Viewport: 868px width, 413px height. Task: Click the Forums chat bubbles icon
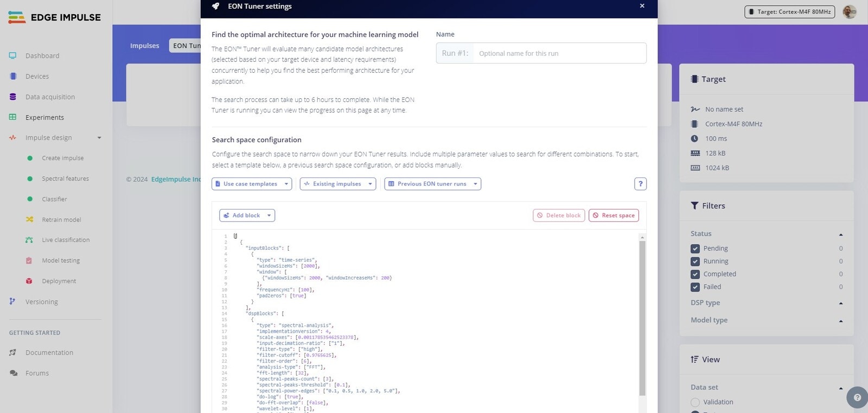[x=13, y=373]
